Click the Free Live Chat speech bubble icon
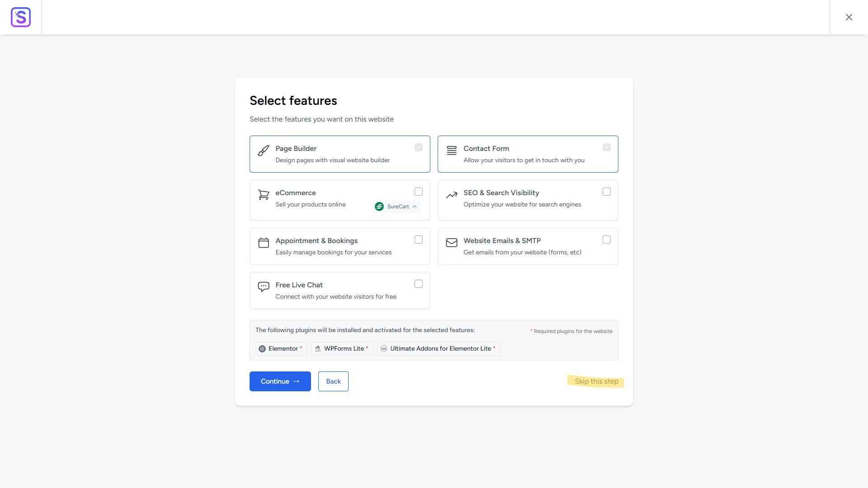868x488 pixels. pyautogui.click(x=264, y=287)
